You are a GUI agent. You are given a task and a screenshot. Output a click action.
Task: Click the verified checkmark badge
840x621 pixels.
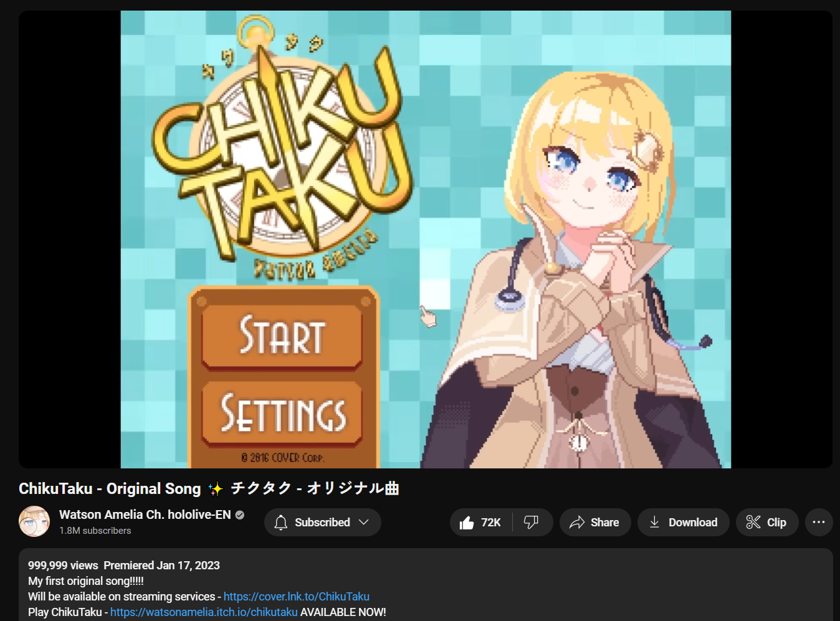(x=240, y=515)
